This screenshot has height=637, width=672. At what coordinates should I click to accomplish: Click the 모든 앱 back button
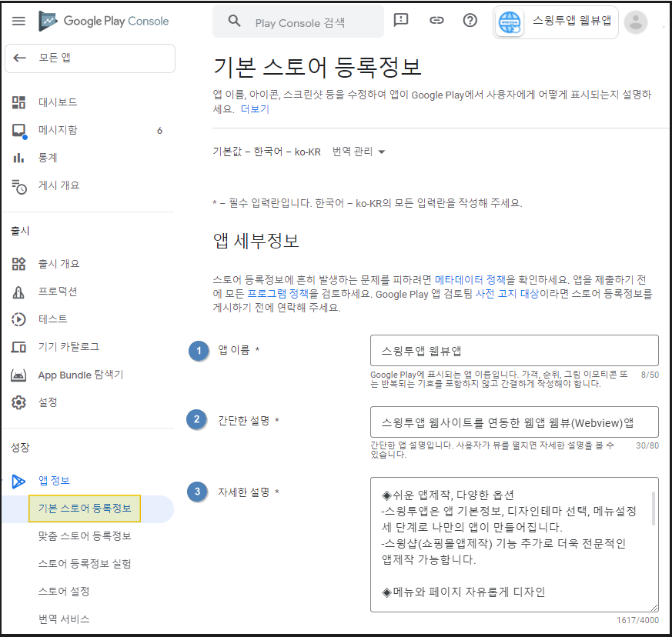[90, 58]
